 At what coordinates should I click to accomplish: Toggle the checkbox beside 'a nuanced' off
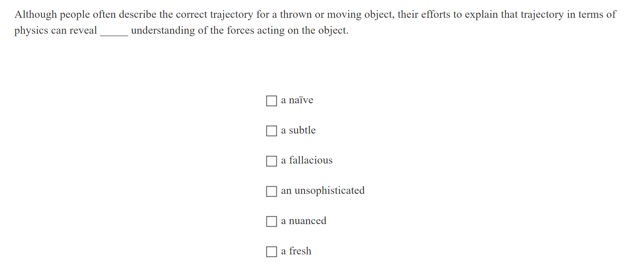[271, 221]
